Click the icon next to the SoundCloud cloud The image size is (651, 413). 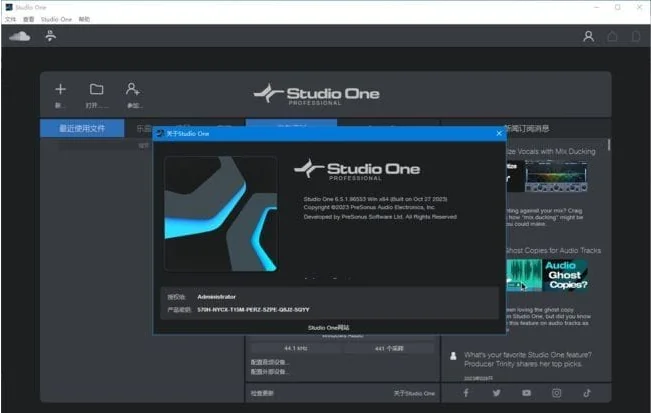[51, 36]
